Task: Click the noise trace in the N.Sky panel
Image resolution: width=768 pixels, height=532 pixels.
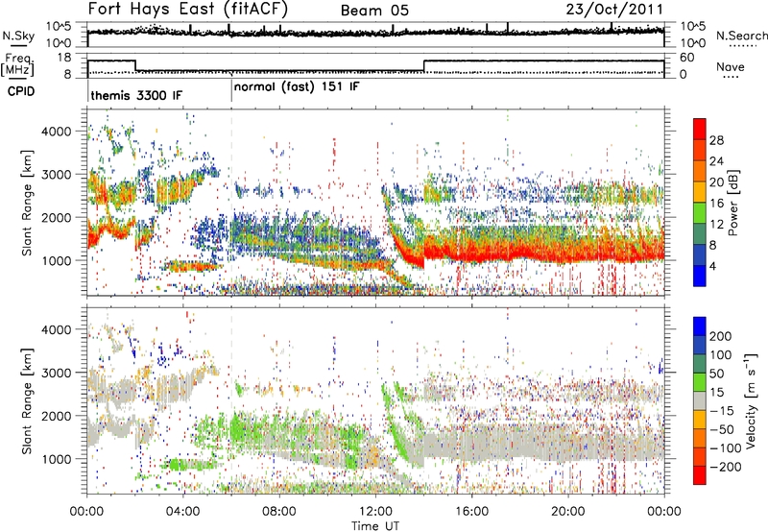Action: [375, 33]
